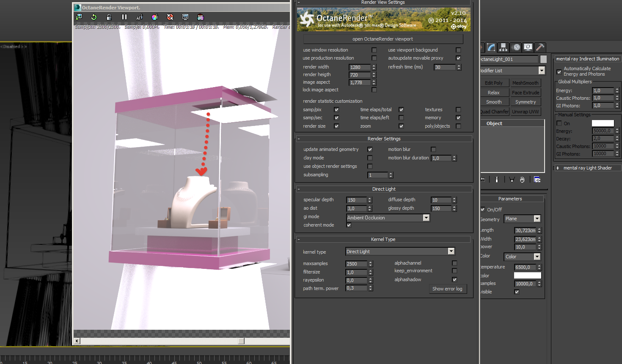Collapse the Render Settings rollout
Image resolution: width=622 pixels, height=364 pixels.
[x=384, y=139]
